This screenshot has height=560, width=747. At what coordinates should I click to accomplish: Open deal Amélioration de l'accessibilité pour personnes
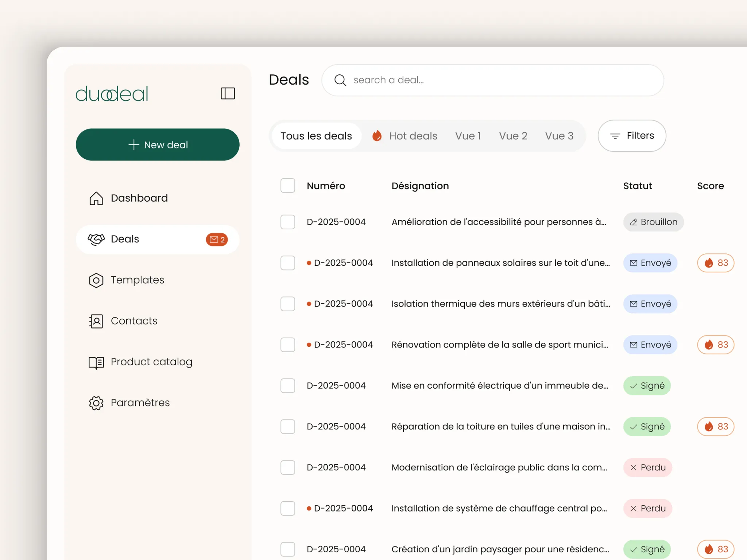tap(499, 222)
